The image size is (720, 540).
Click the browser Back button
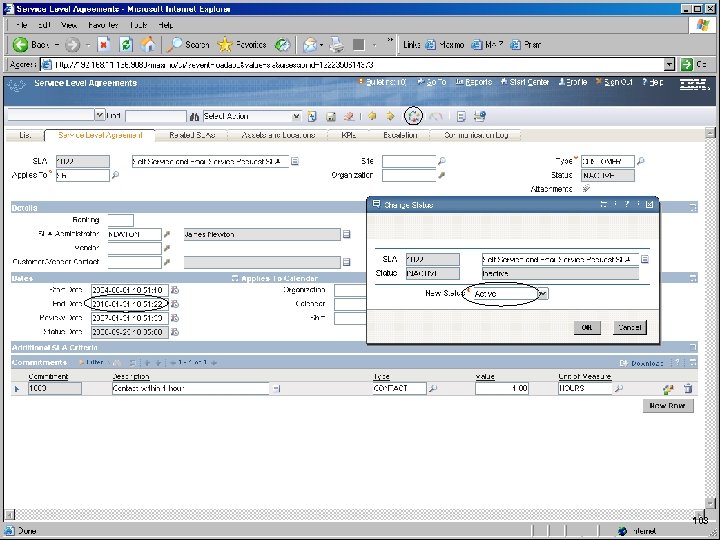pos(30,45)
